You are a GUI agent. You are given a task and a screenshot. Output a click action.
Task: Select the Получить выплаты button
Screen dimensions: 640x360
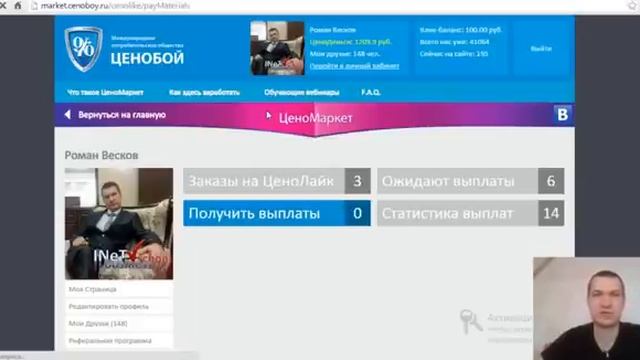[277, 213]
